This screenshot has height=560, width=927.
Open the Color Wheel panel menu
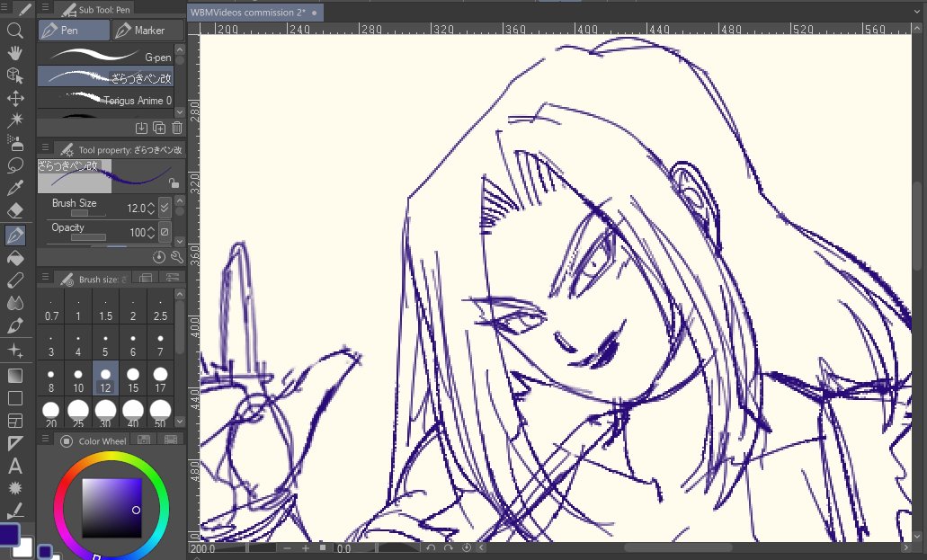tap(45, 439)
